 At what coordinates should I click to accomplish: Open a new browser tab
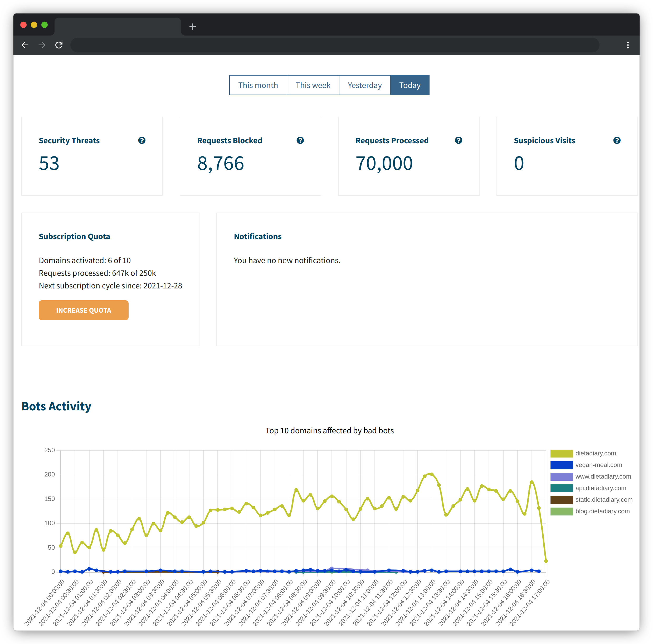(192, 27)
